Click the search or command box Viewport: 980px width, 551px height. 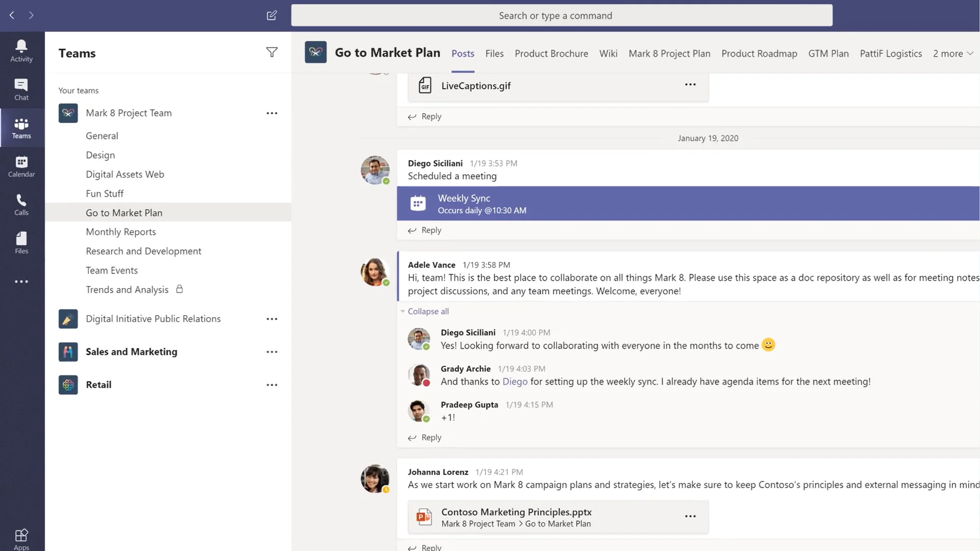[x=561, y=15]
